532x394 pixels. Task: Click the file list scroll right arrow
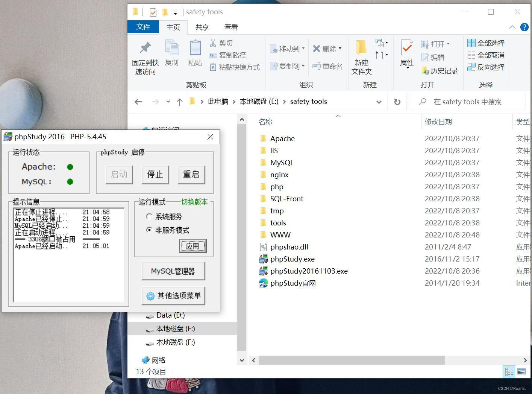tap(525, 360)
